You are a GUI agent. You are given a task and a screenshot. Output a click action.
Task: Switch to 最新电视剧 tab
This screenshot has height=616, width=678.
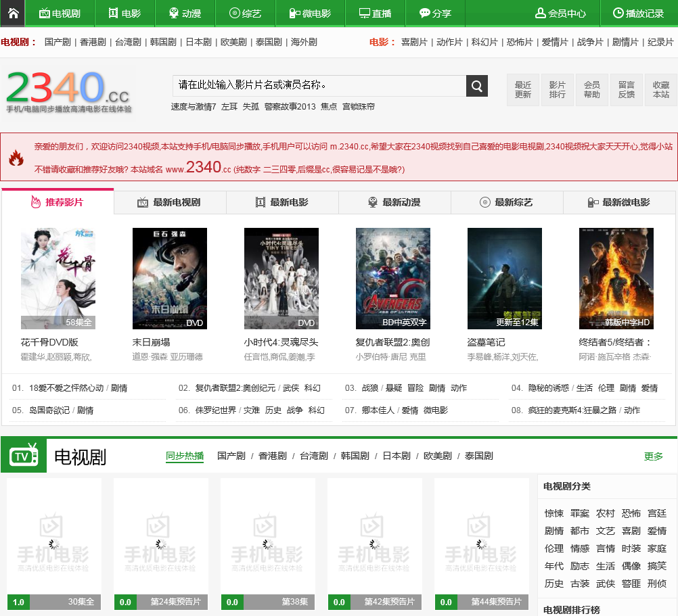pyautogui.click(x=170, y=202)
